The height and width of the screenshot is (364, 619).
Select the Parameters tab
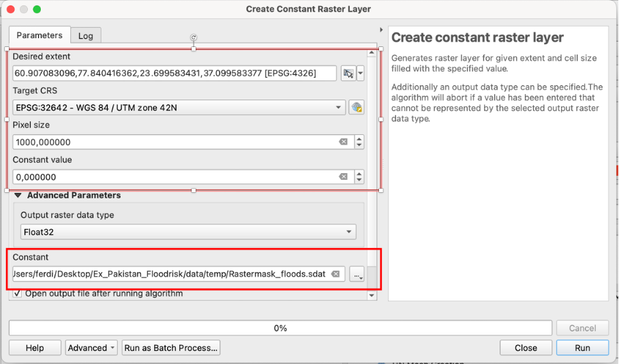click(40, 35)
